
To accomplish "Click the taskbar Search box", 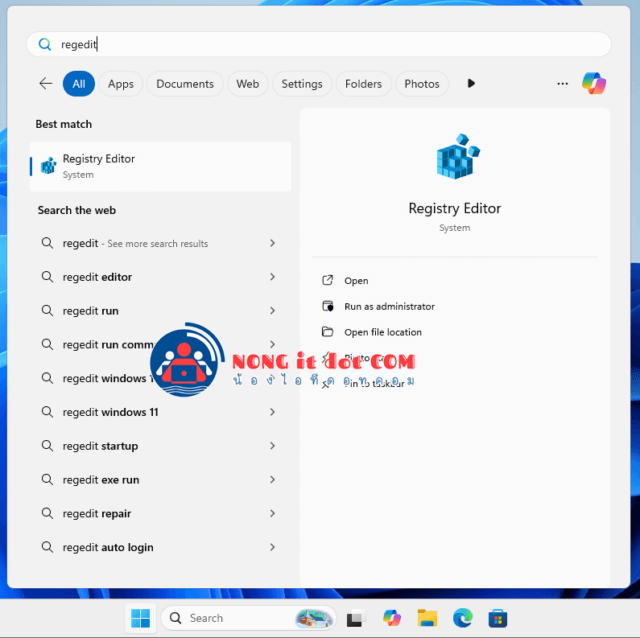I will pos(249,618).
